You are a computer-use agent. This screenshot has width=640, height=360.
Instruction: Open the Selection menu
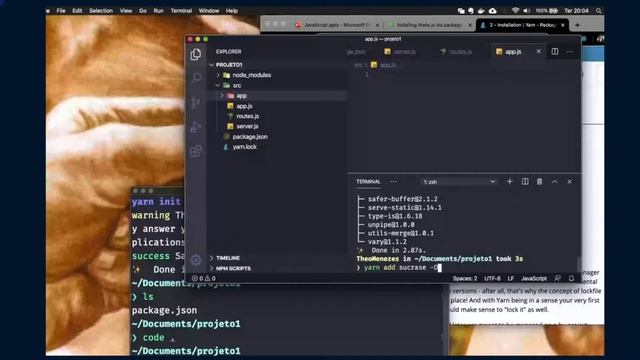(x=101, y=11)
